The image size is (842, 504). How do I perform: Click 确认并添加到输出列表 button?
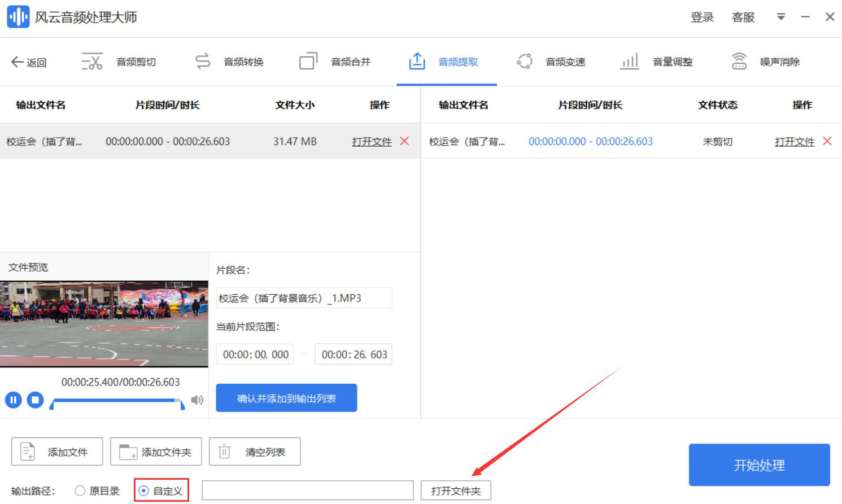[x=286, y=398]
